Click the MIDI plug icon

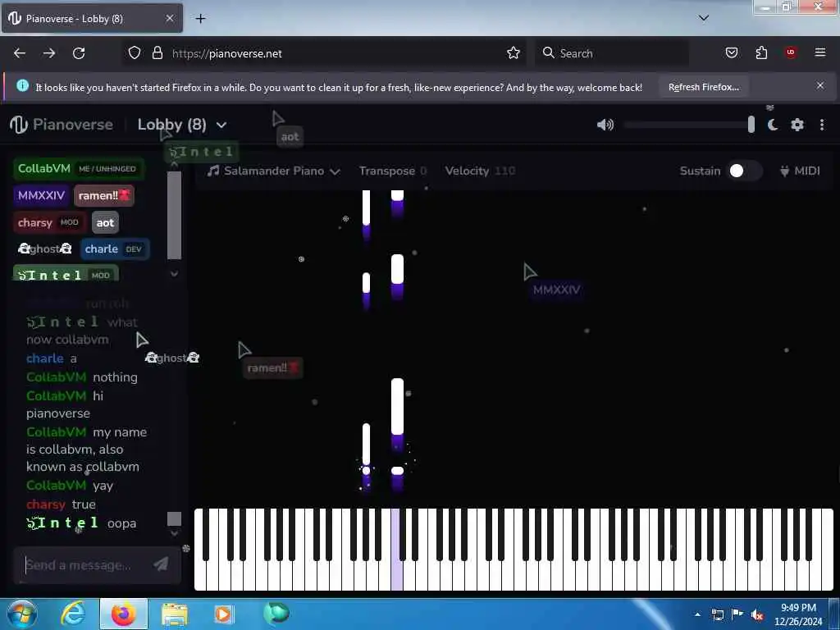pos(785,171)
